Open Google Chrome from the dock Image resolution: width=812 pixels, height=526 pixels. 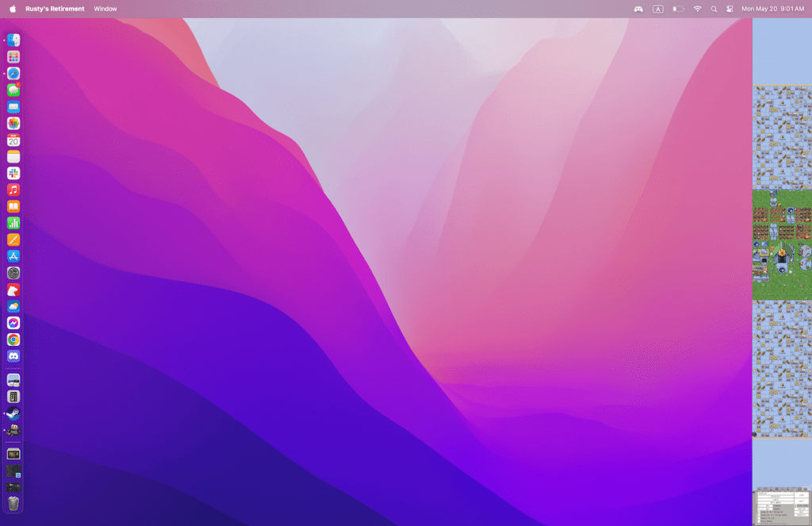[x=13, y=340]
